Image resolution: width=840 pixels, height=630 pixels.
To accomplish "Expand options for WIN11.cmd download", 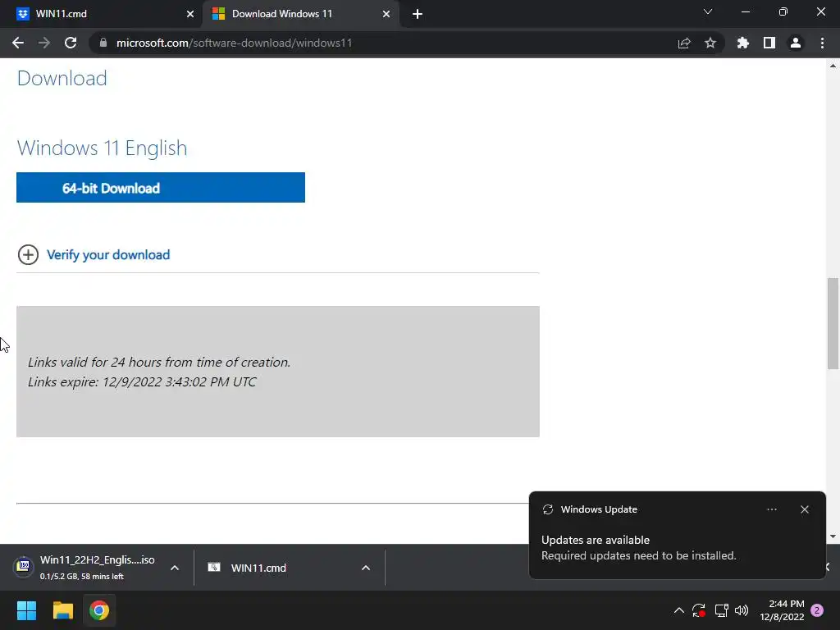I will click(366, 568).
